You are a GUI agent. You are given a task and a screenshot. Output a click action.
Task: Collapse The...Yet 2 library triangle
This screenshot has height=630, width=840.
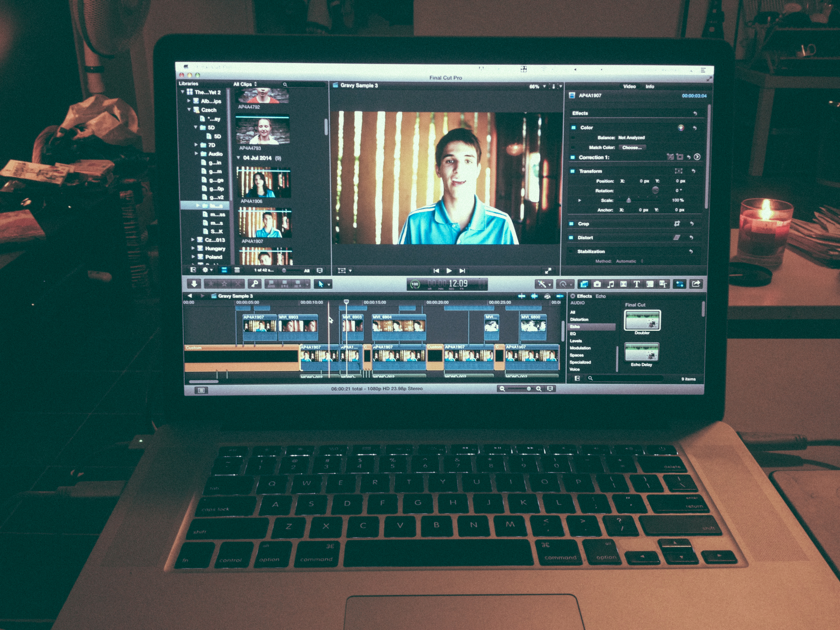183,92
